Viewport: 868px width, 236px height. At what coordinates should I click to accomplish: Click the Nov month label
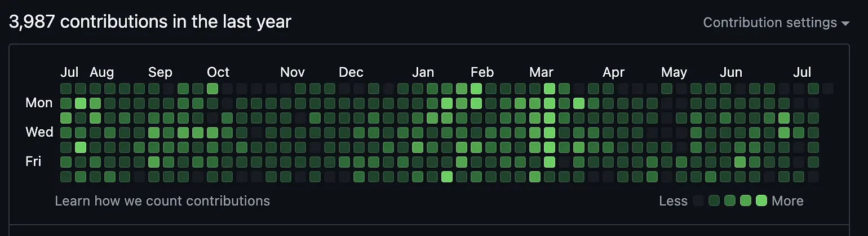293,72
